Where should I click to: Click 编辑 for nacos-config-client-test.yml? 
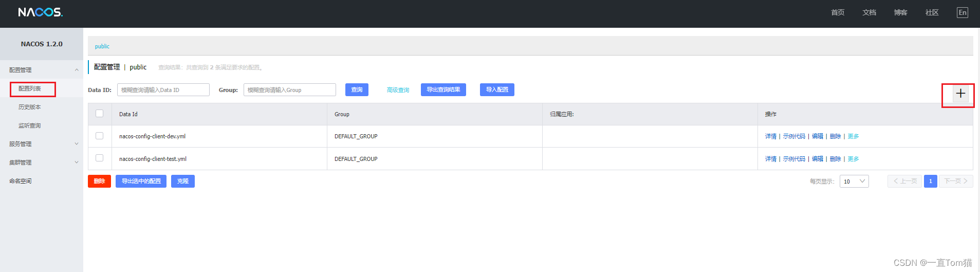tap(818, 159)
